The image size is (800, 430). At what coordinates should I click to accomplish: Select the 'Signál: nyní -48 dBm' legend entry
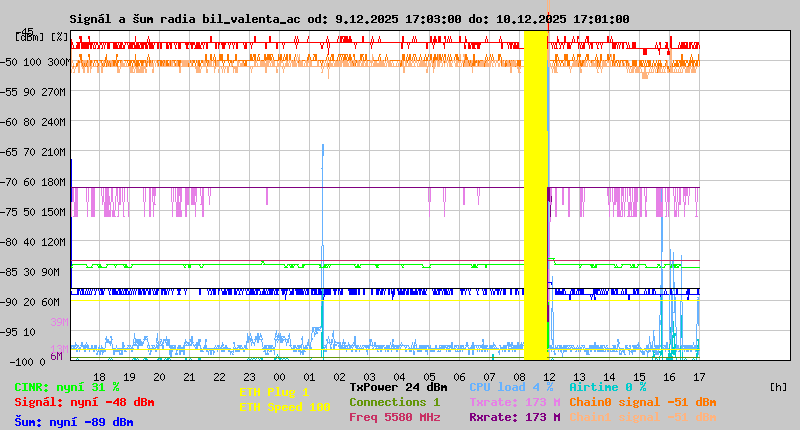tap(84, 402)
